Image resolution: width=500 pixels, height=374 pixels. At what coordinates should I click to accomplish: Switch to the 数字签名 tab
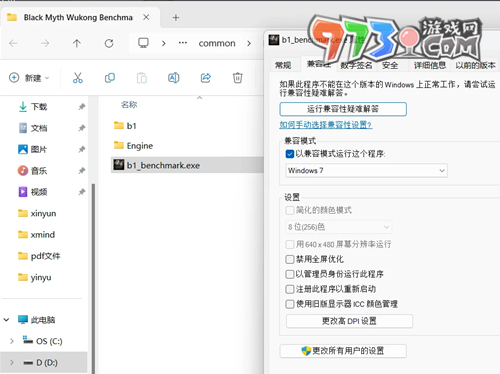click(356, 65)
